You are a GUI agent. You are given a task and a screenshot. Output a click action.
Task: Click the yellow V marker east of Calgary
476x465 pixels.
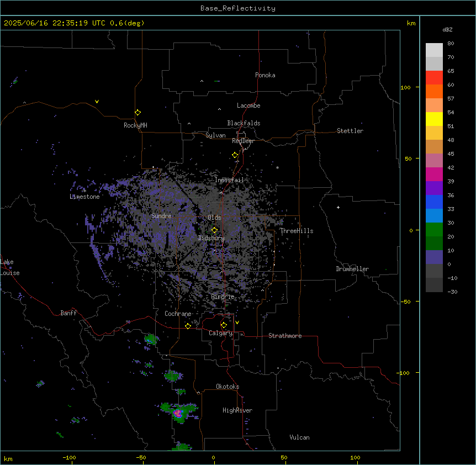tap(237, 323)
